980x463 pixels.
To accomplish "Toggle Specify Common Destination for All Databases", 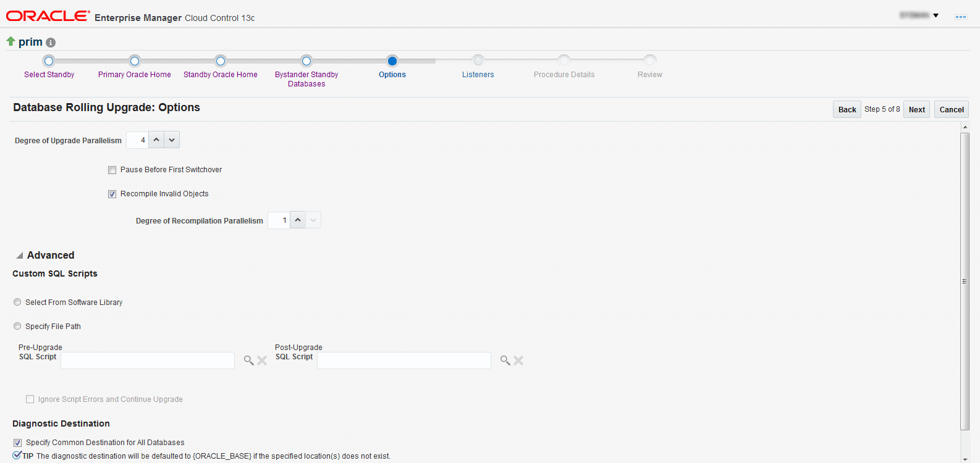I will coord(17,443).
